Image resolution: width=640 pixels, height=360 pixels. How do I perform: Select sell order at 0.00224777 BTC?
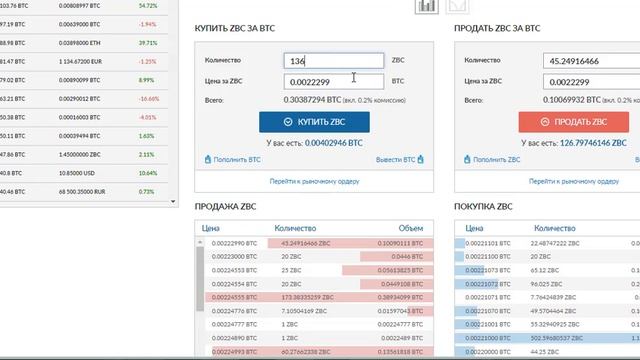tap(319, 324)
